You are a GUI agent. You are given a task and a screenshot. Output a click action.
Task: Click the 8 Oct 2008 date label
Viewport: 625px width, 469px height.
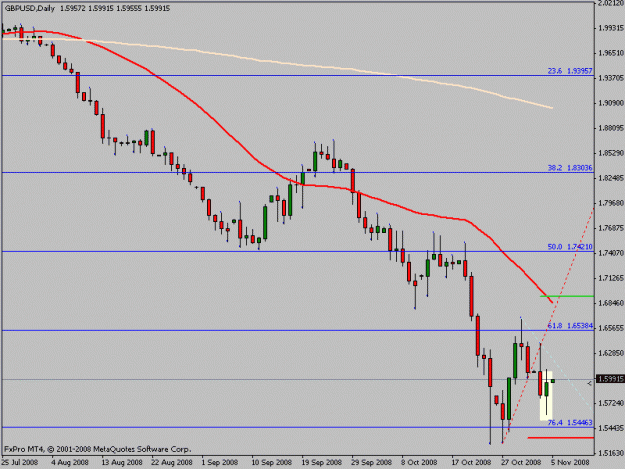coord(420,462)
